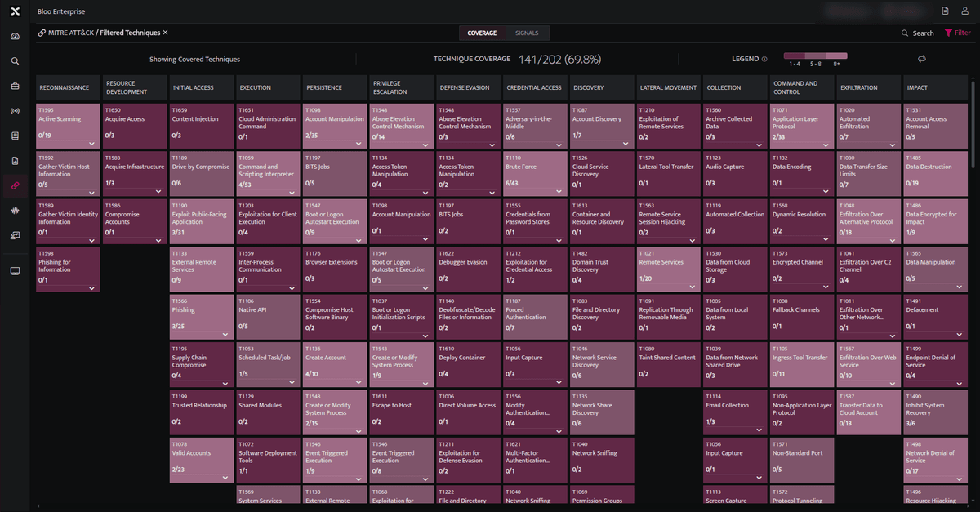Open the dashboard gauge icon in sidebar
The height and width of the screenshot is (512, 980).
15,37
